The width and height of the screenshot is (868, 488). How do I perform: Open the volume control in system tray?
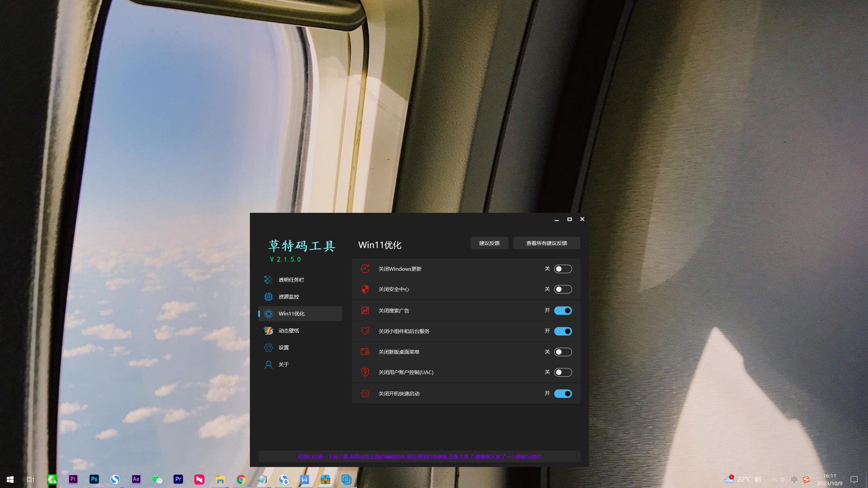click(783, 480)
